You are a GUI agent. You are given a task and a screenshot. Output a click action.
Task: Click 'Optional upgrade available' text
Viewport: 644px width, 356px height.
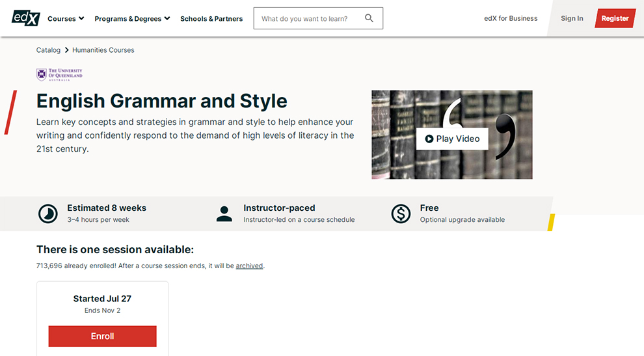[463, 220]
